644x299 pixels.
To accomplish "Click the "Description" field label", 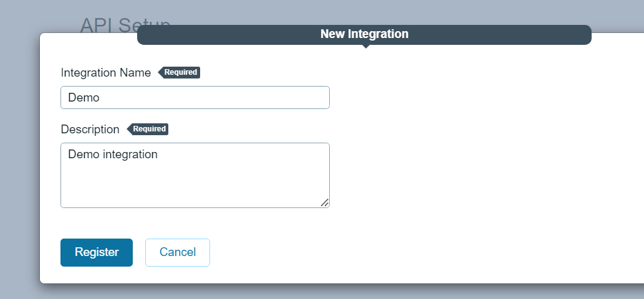I will pos(90,130).
